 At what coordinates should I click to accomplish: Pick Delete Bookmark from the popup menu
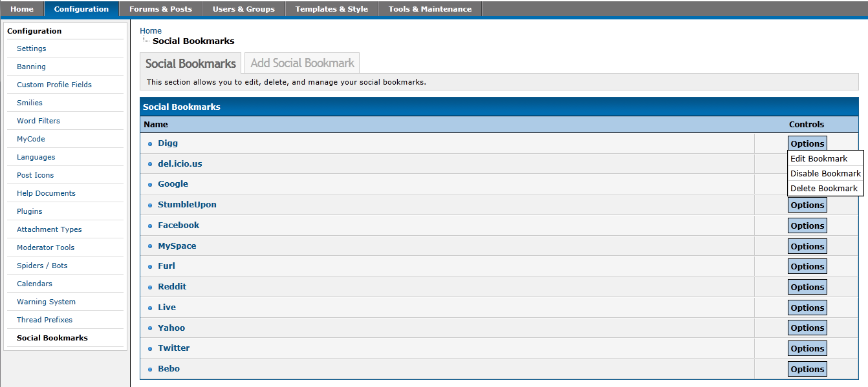tap(823, 189)
